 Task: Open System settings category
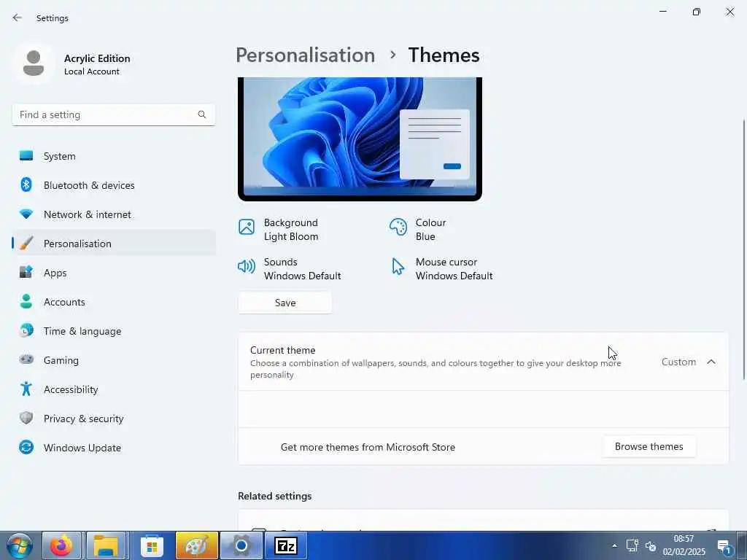point(113,156)
